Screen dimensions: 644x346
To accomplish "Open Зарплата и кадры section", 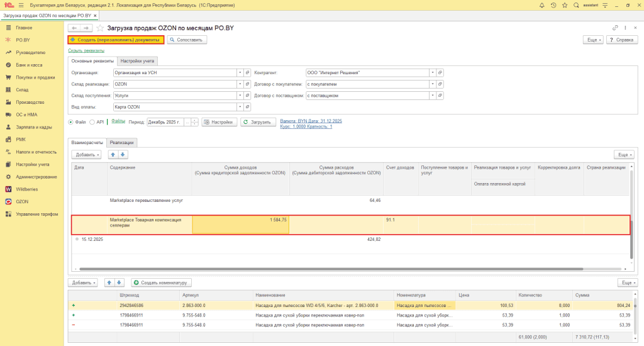I will coord(34,127).
